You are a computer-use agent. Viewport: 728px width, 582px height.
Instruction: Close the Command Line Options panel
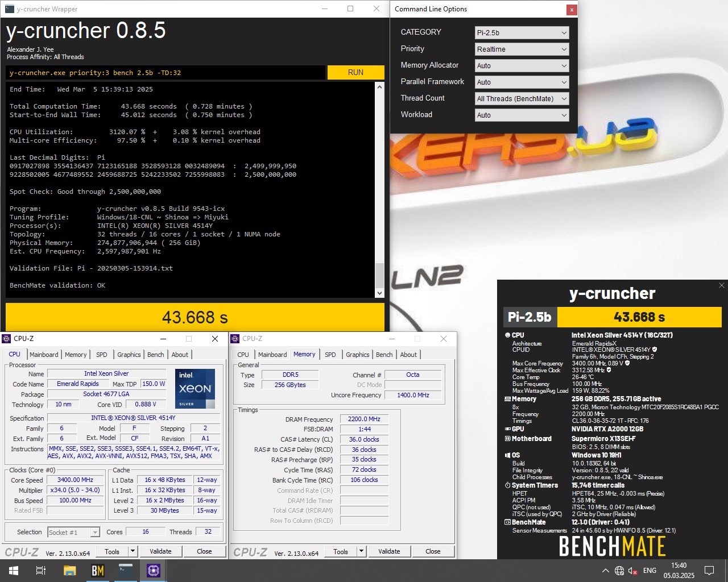pyautogui.click(x=571, y=10)
